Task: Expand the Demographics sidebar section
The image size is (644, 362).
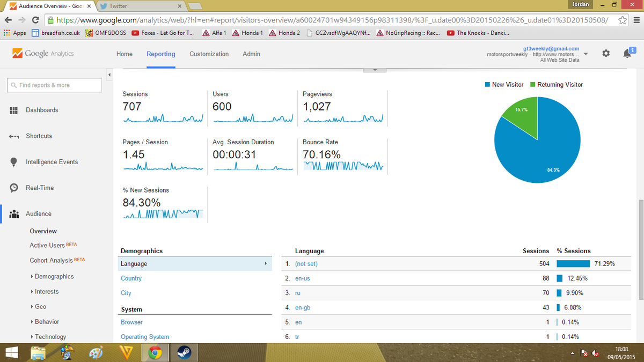Action: pos(52,277)
